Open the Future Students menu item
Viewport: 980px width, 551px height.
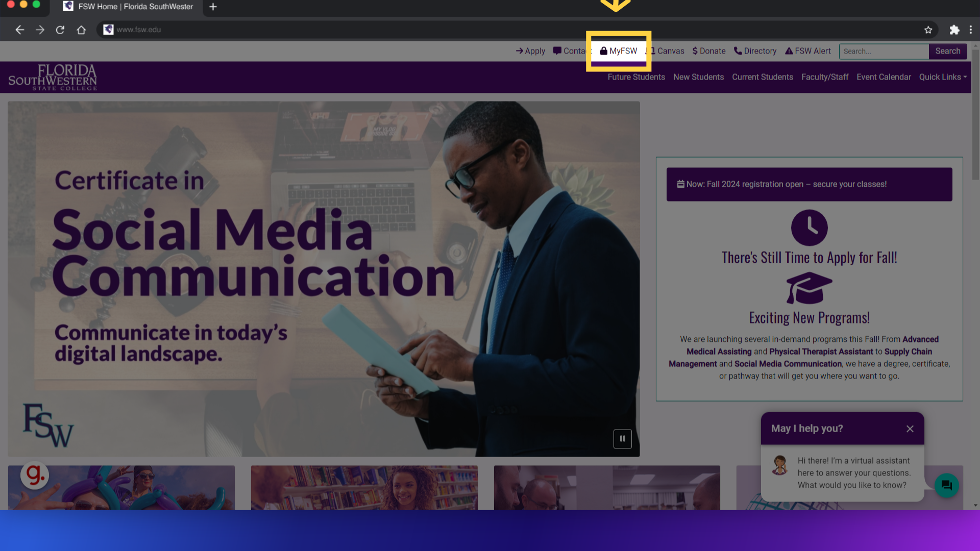tap(636, 77)
